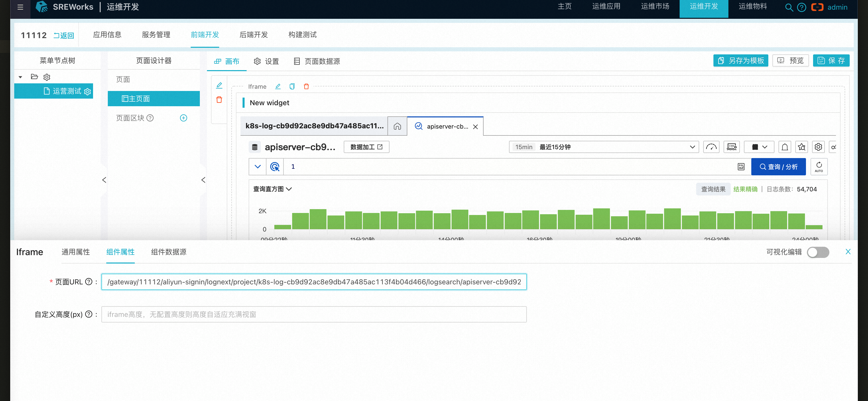Open 运维市场 in top navigation
Image resolution: width=868 pixels, height=401 pixels.
pos(655,6)
